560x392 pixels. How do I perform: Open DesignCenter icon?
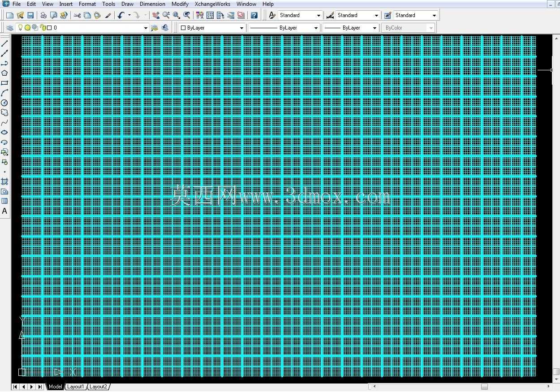[x=210, y=15]
